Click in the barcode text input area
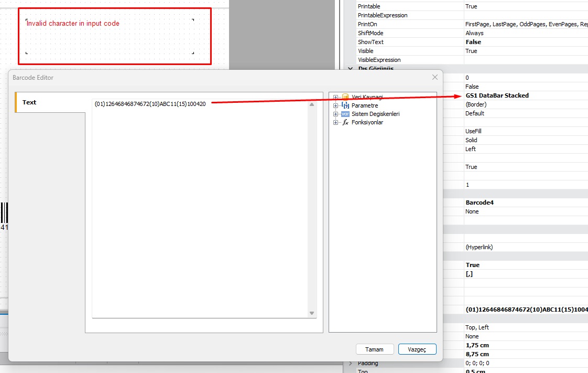588x373 pixels. (x=199, y=210)
